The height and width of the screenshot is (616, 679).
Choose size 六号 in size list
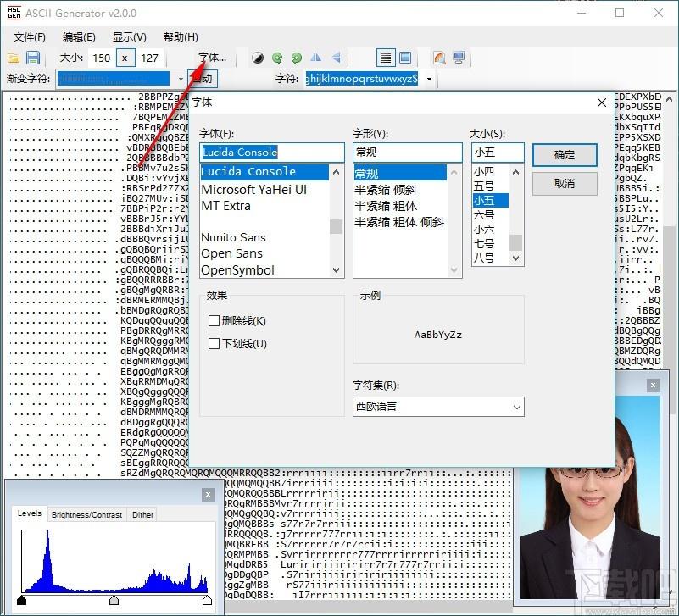[484, 215]
